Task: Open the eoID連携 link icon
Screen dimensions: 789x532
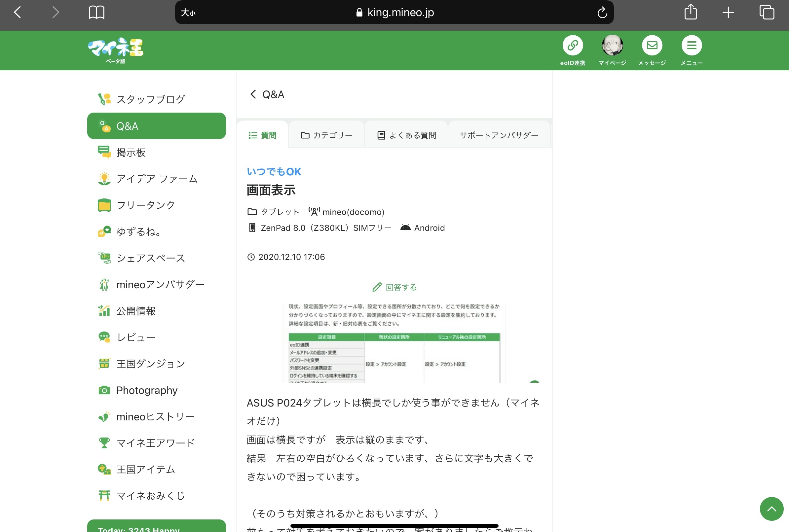Action: (573, 46)
